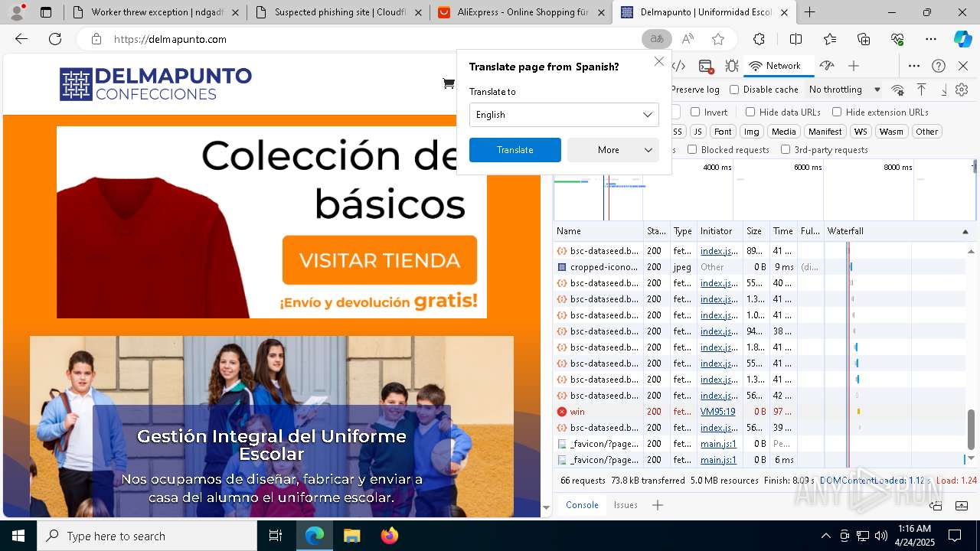
Task: Export HAR file download arrow
Action: coord(943,90)
